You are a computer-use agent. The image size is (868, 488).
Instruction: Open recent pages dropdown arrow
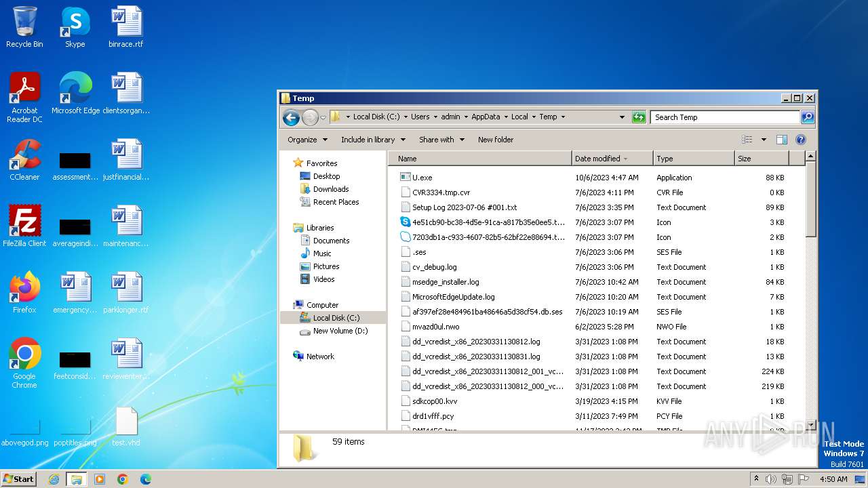(323, 117)
